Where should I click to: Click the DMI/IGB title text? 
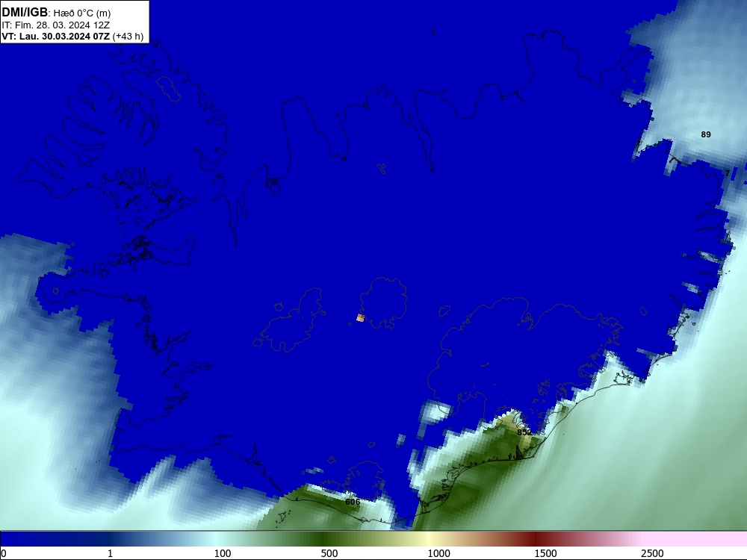coord(25,13)
